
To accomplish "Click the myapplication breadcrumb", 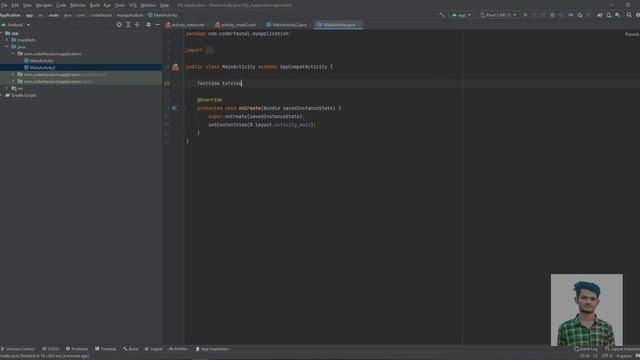I will point(130,15).
